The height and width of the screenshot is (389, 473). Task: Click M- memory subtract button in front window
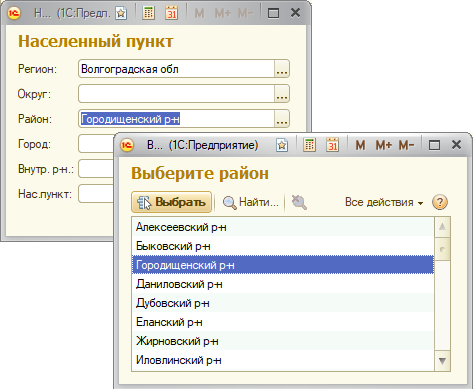[x=406, y=145]
